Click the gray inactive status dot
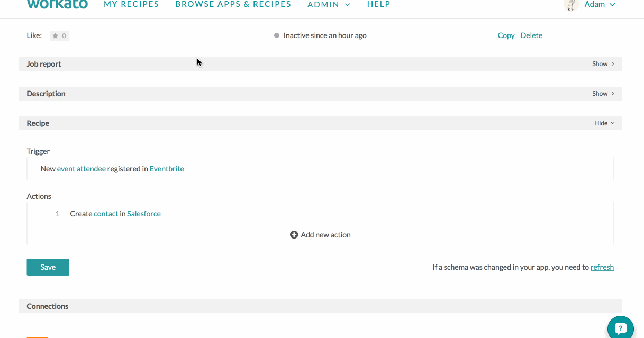The image size is (644, 338). 277,35
